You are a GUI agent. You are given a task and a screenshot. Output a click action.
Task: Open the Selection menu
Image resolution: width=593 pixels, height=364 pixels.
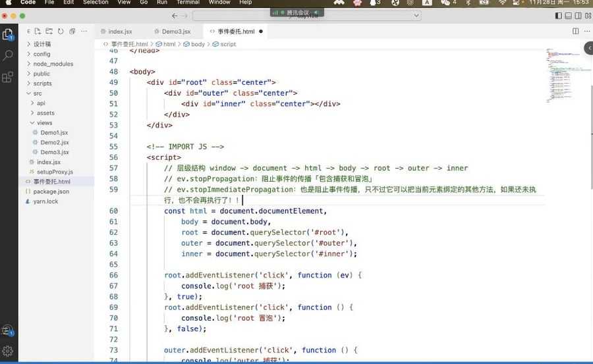(x=96, y=2)
